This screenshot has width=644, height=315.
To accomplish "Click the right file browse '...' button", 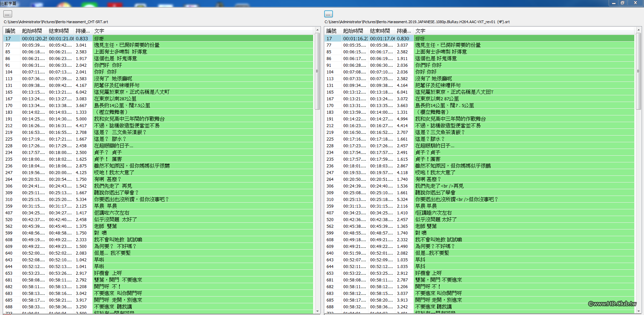I will tap(329, 14).
